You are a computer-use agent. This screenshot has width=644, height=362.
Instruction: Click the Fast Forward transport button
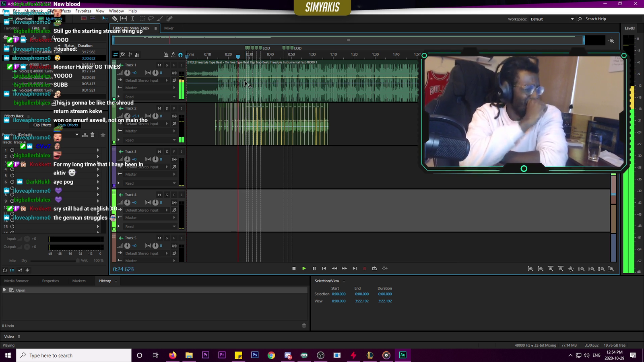[344, 268]
